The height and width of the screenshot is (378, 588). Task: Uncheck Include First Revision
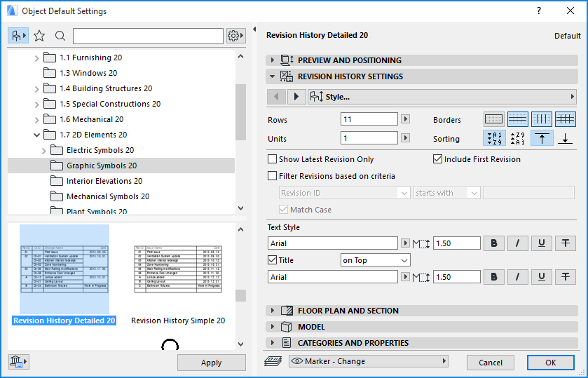(438, 159)
